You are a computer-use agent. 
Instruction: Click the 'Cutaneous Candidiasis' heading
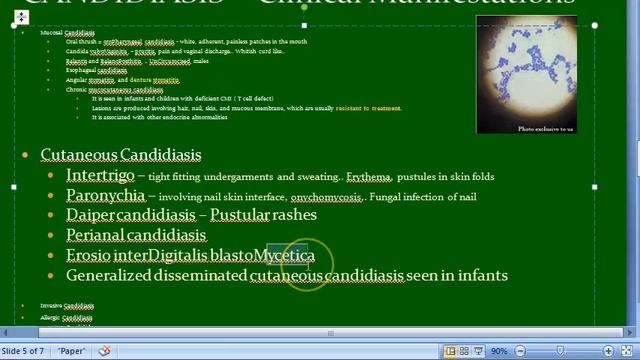click(x=121, y=155)
